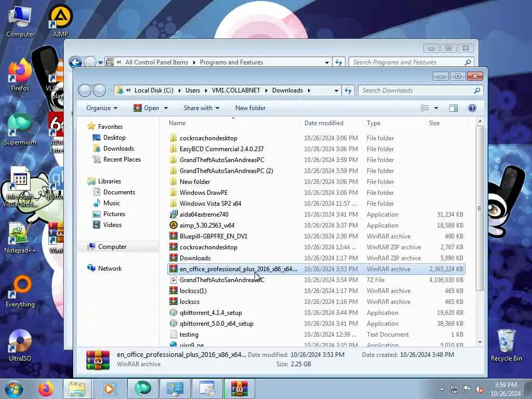Click the Back button in Downloads window
Image resolution: width=532 pixels, height=399 pixels.
[85, 90]
